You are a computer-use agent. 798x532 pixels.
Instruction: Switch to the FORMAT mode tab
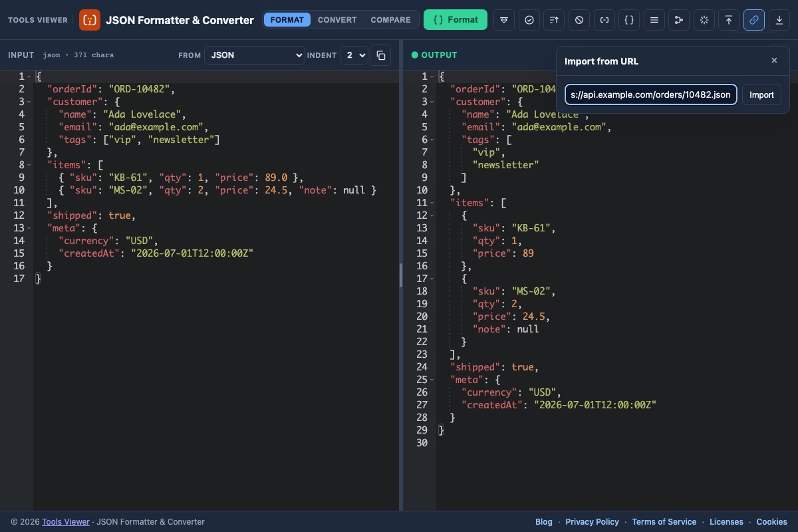(287, 20)
